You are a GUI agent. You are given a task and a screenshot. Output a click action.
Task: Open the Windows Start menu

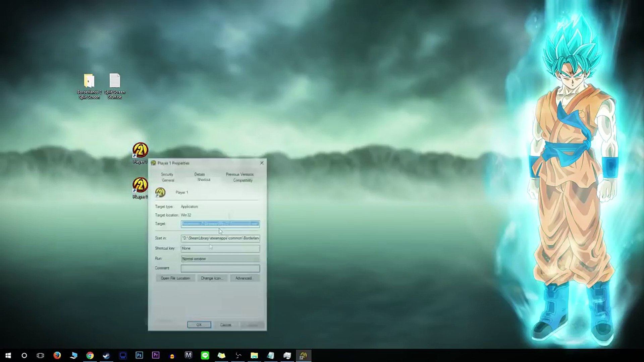coord(8,355)
